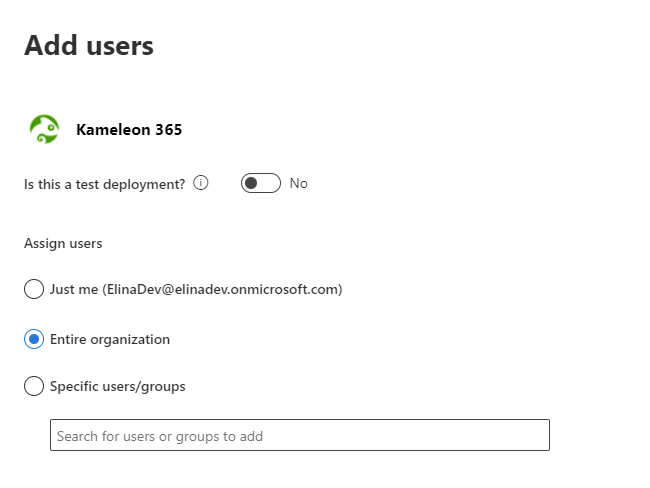Click the "Search for users or groups" placeholder

coord(160,436)
